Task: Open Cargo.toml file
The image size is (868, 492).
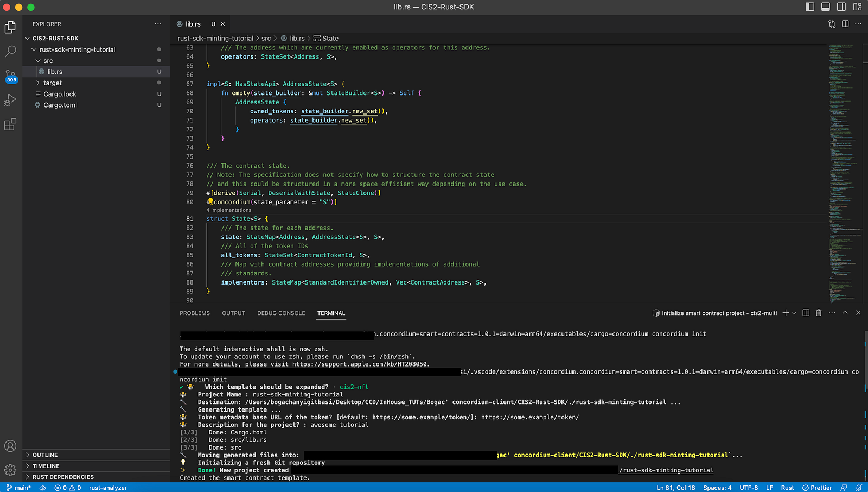Action: click(x=96, y=105)
